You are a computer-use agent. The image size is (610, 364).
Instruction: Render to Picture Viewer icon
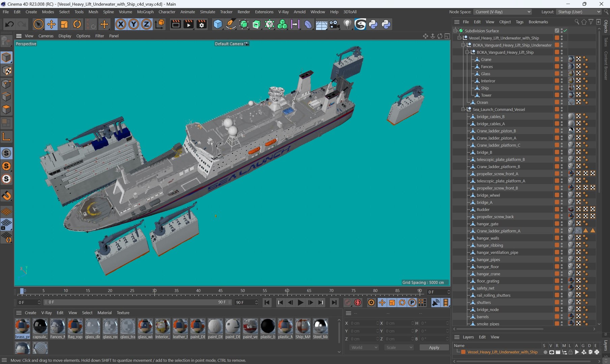coord(188,24)
